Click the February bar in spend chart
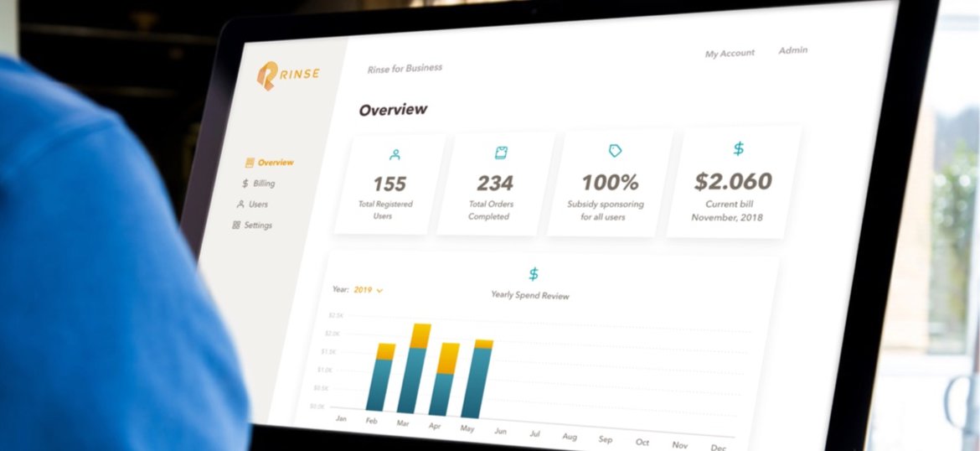Image resolution: width=980 pixels, height=451 pixels. pos(380,377)
